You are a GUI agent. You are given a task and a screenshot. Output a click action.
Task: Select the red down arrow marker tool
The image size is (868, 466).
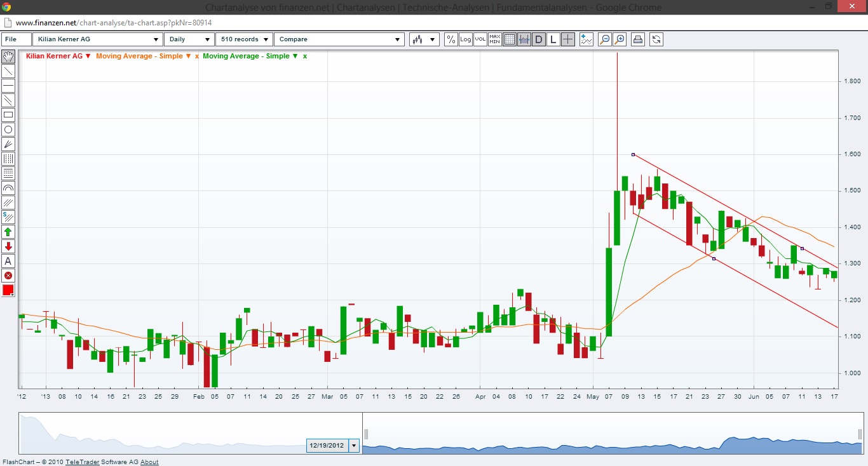[x=8, y=246]
